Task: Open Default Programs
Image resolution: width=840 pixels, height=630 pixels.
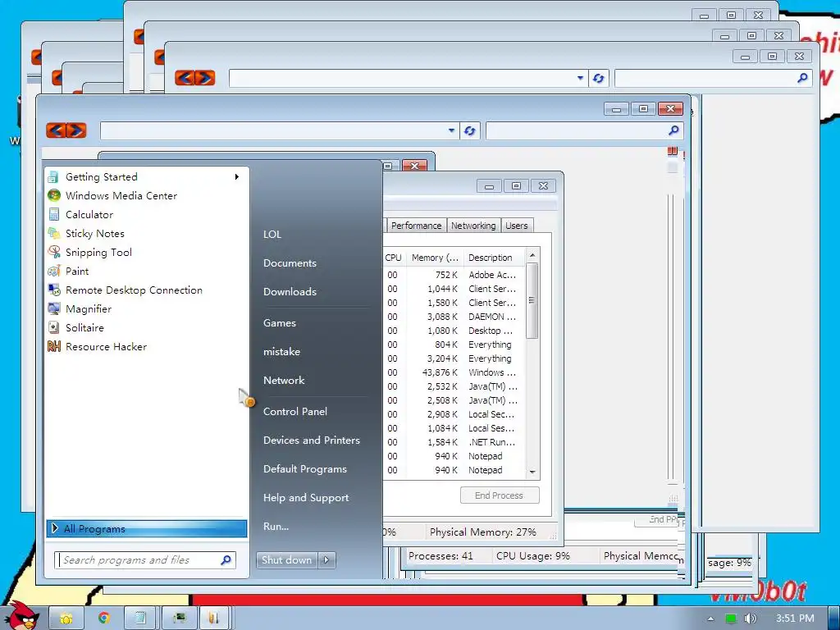Action: click(305, 469)
